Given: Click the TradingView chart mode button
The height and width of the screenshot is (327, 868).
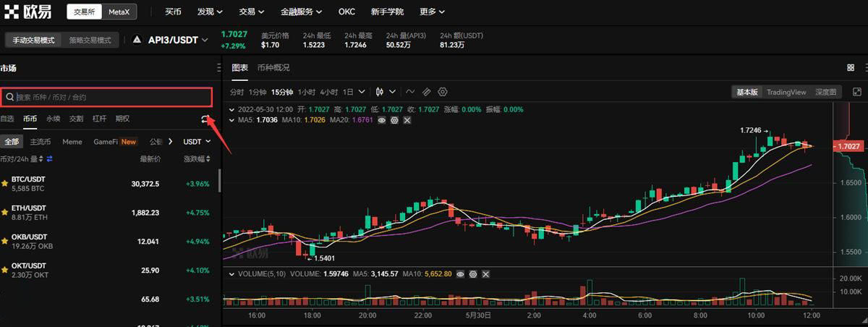Looking at the screenshot, I should click(786, 92).
